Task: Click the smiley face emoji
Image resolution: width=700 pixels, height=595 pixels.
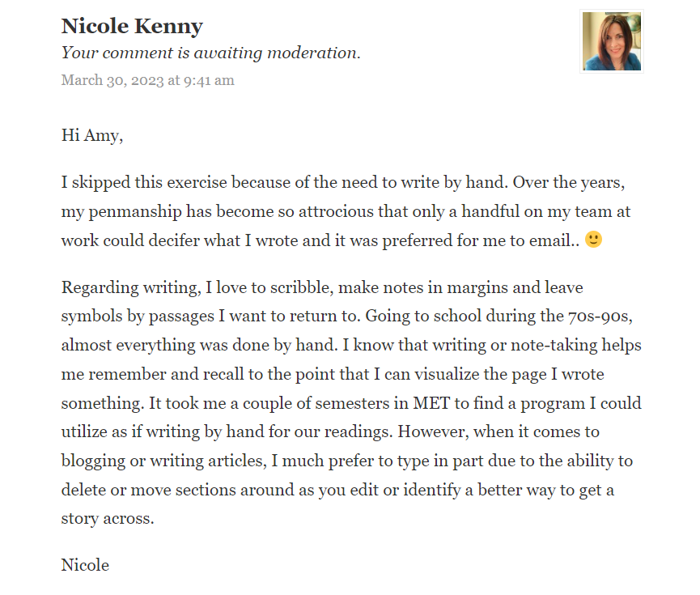Action: click(593, 240)
